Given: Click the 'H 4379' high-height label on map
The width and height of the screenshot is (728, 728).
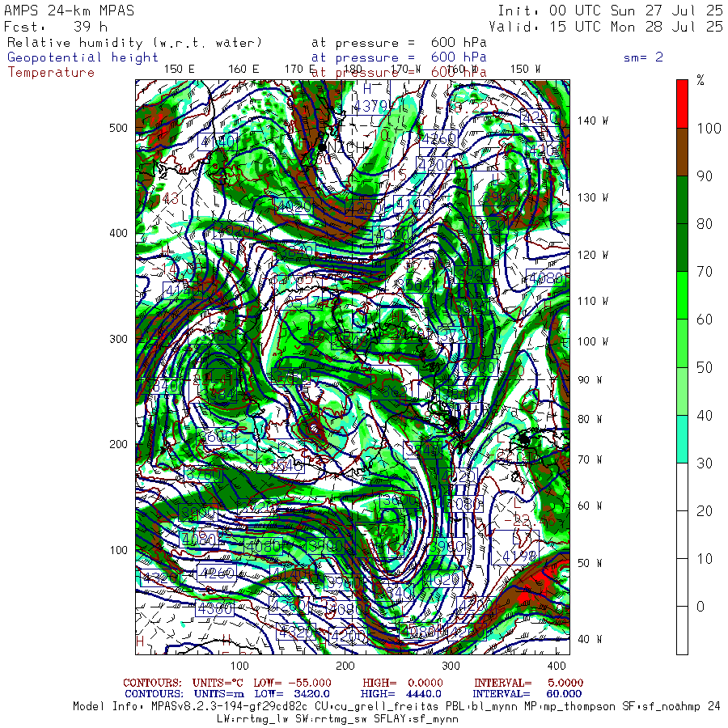Looking at the screenshot, I should pyautogui.click(x=370, y=99).
